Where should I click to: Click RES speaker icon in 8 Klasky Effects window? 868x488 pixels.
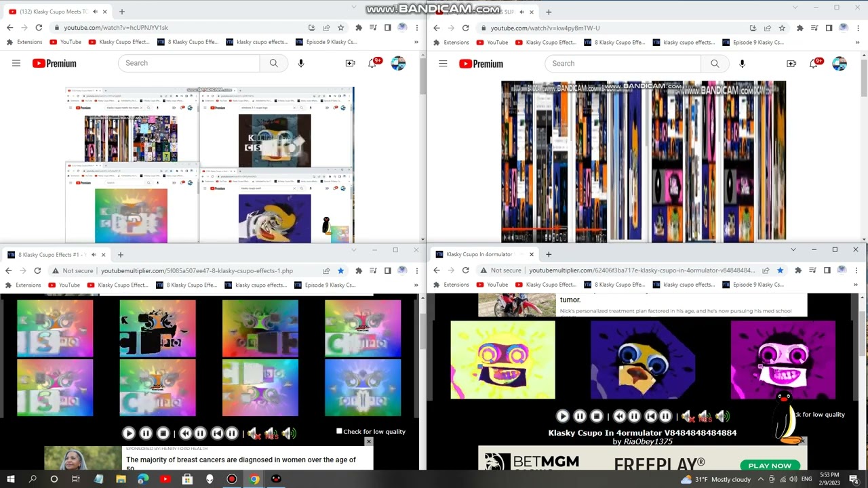(272, 433)
